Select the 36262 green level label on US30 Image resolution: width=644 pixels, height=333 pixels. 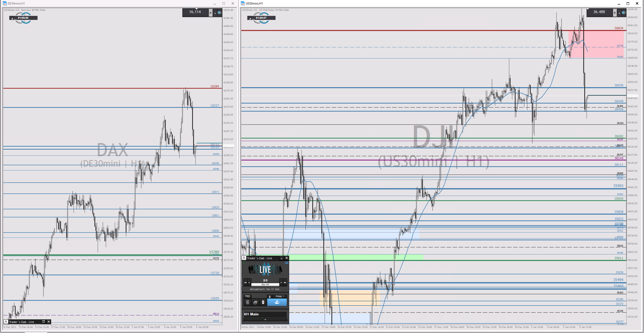[x=619, y=136]
